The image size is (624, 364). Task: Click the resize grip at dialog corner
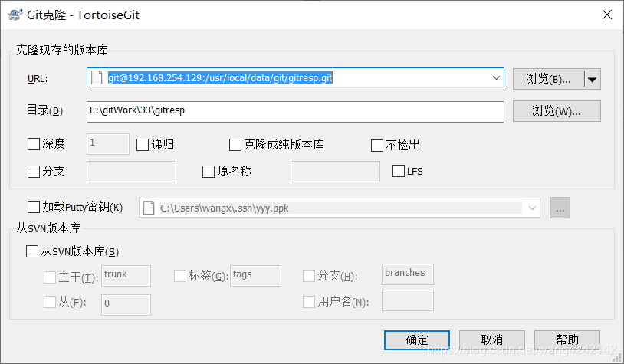(x=618, y=358)
